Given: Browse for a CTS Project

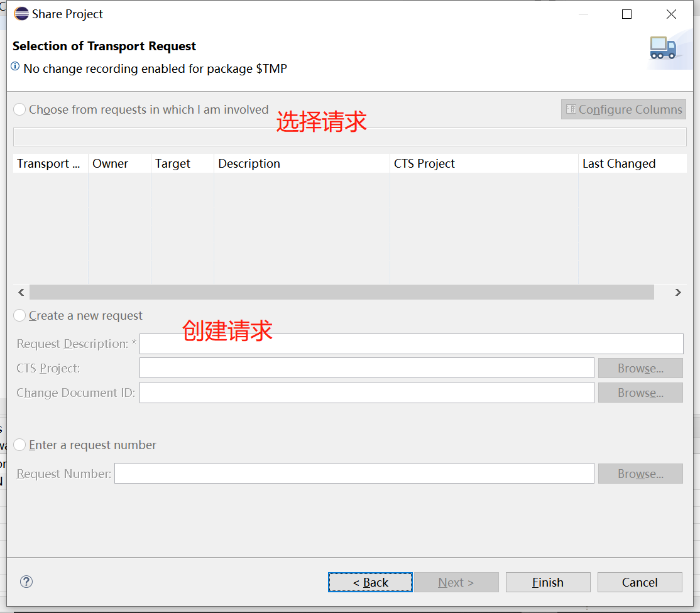Looking at the screenshot, I should click(x=640, y=367).
